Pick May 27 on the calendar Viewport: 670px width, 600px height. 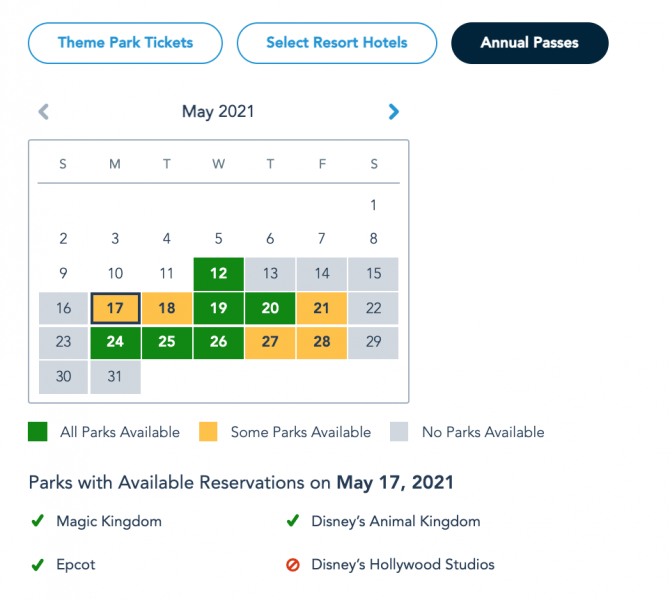click(270, 342)
